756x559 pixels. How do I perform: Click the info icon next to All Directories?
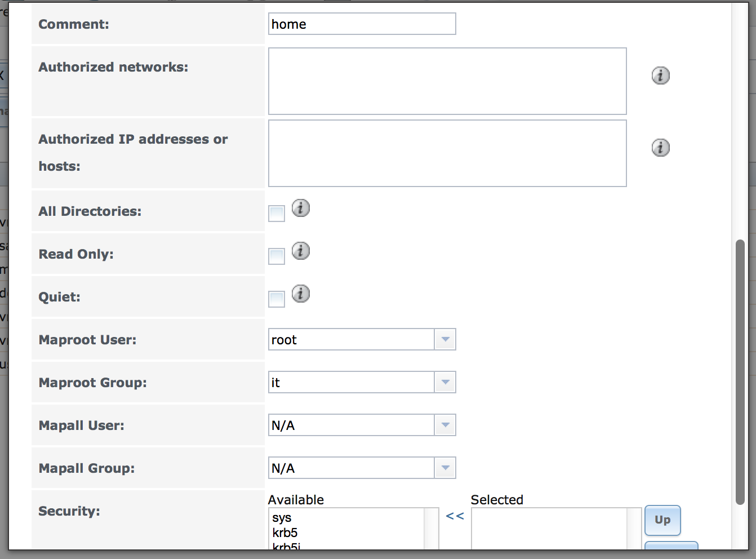(x=300, y=208)
